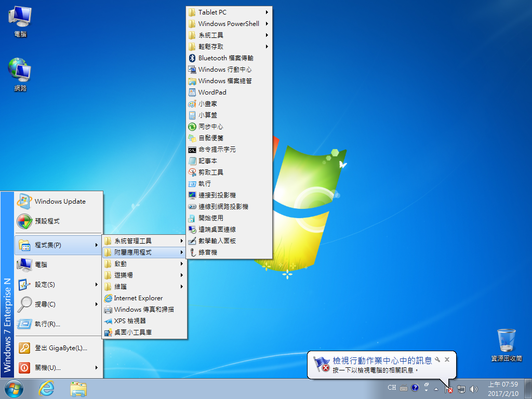532x399 pixels.
Task: Click the 小算盤 calculator icon
Action: tap(192, 115)
